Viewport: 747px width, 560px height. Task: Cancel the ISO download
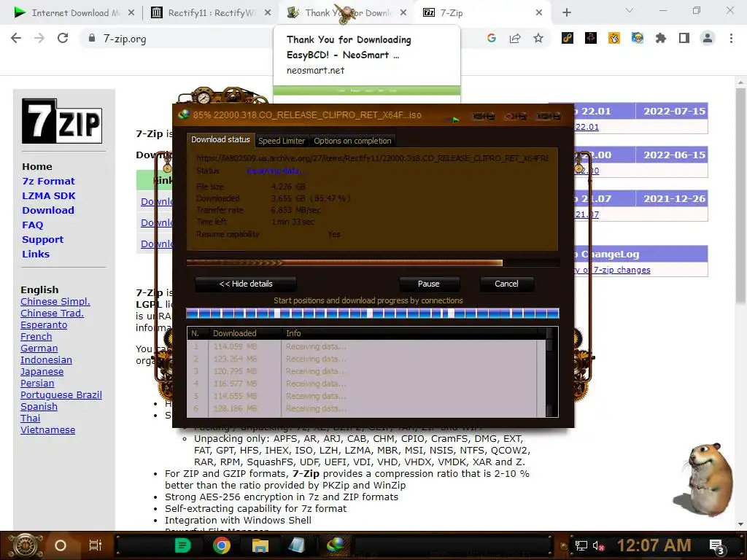tap(506, 284)
